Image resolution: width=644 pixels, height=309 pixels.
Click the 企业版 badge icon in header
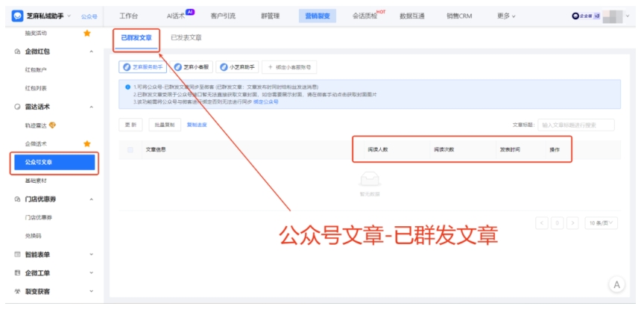[x=586, y=16]
